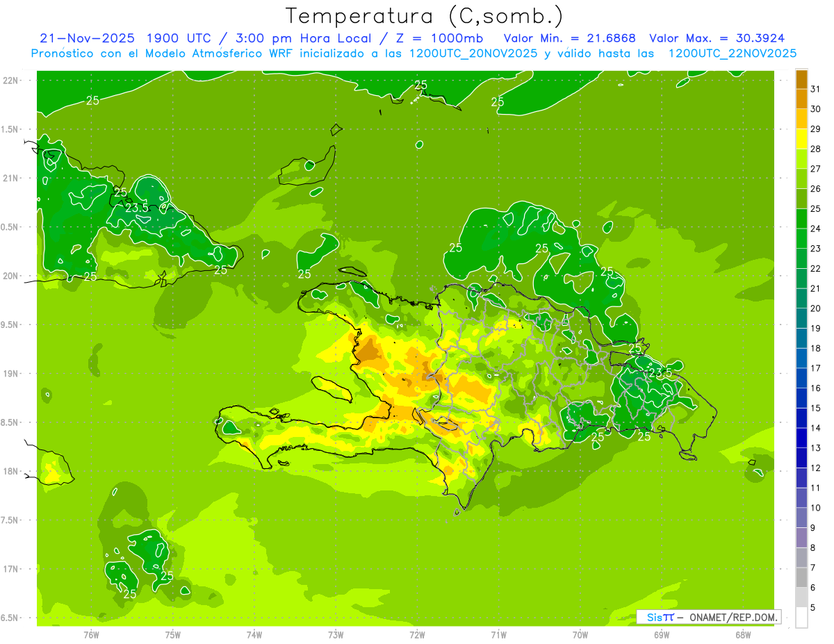
Task: Click the colorbar label "22"
Action: coord(815,269)
